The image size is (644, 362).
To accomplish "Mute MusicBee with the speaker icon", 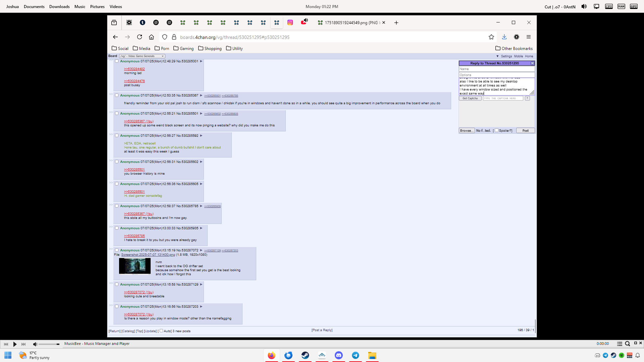I will [35, 344].
